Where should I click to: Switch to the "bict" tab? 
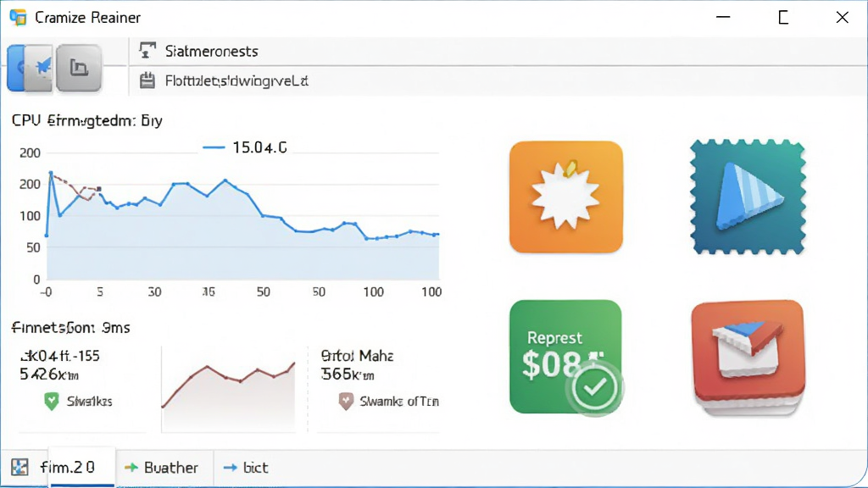247,468
